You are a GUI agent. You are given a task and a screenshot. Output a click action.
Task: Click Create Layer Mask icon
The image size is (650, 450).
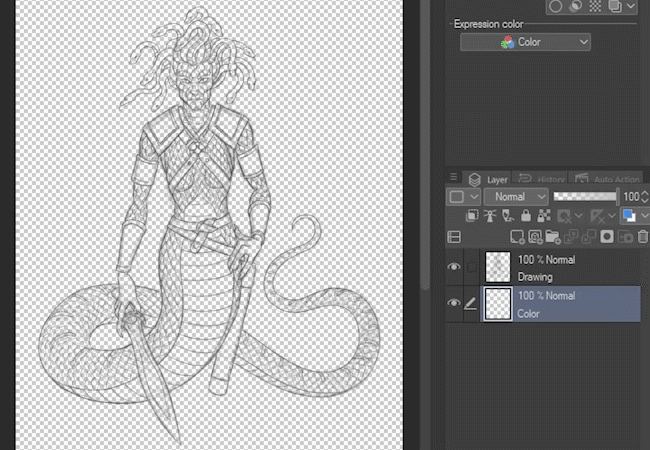point(607,237)
